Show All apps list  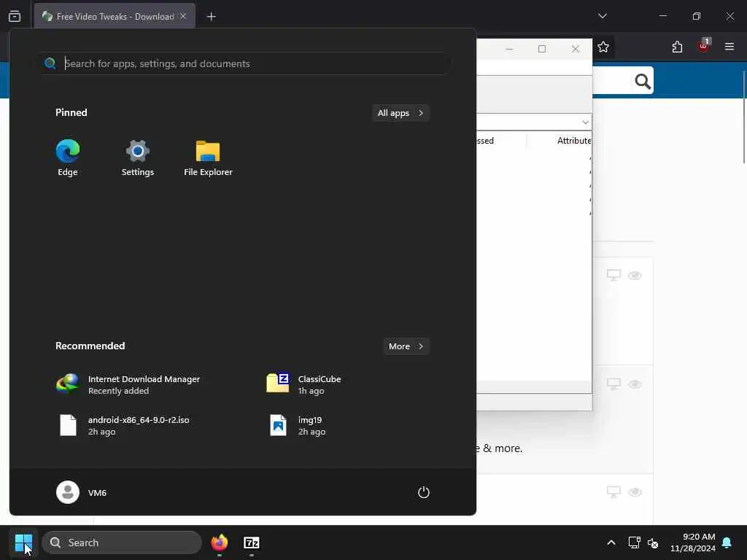point(400,113)
